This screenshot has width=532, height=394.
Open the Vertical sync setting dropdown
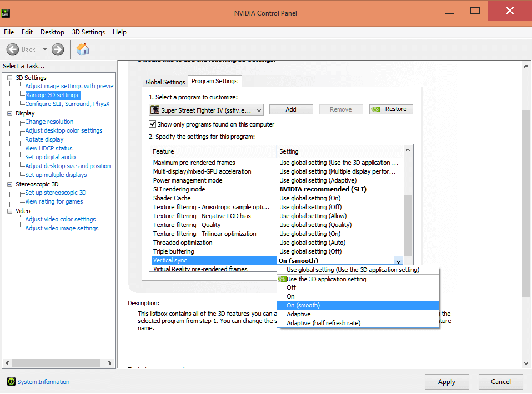pos(398,261)
